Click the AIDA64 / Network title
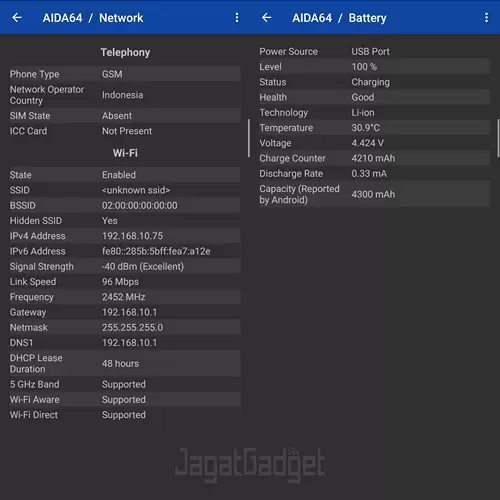 click(x=93, y=18)
